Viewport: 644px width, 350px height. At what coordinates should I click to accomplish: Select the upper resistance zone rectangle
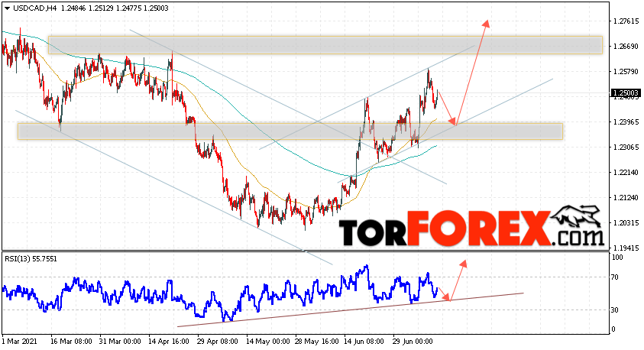tap(325, 45)
